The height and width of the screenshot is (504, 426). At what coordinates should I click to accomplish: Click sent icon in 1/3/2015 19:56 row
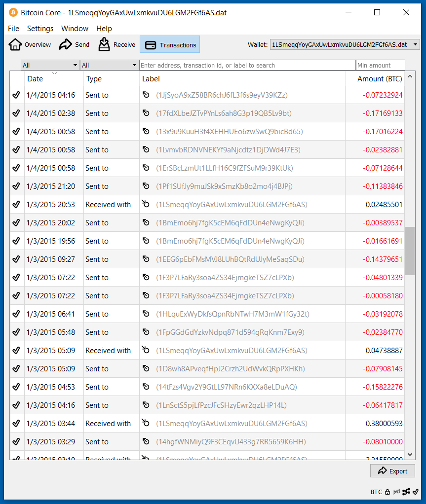click(146, 241)
